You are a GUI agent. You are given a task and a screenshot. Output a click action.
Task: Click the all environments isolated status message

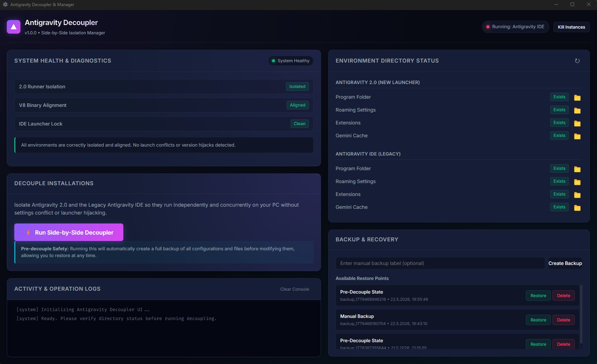tap(164, 145)
